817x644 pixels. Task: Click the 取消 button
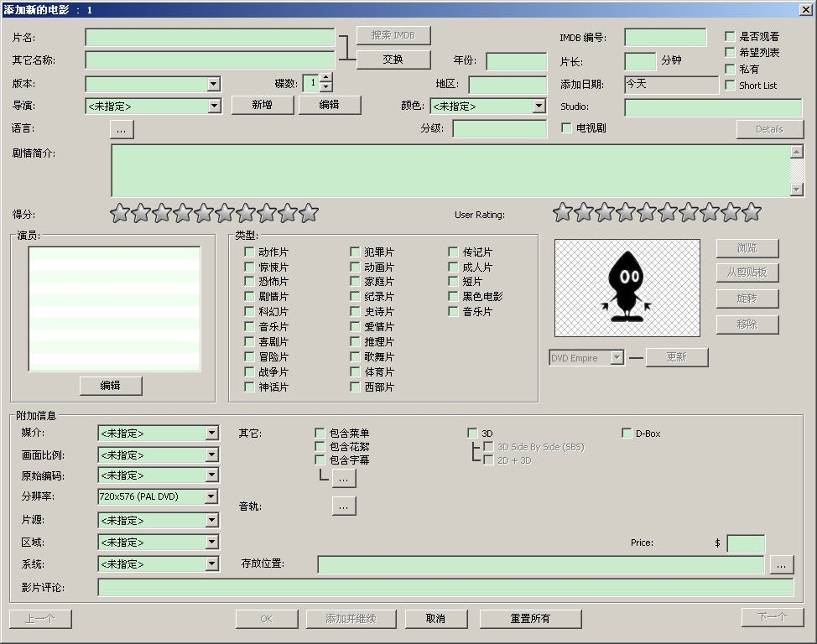tap(435, 619)
